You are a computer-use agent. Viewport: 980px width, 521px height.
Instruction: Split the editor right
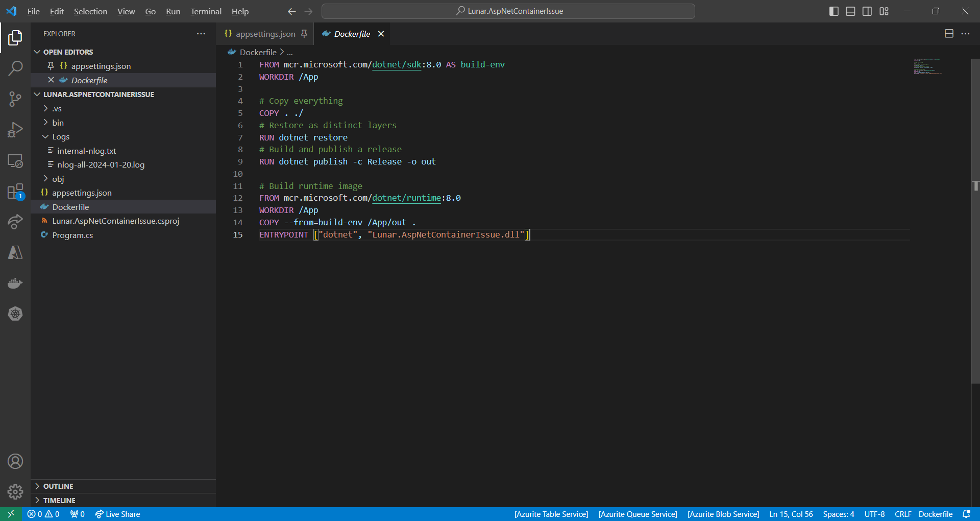click(949, 34)
